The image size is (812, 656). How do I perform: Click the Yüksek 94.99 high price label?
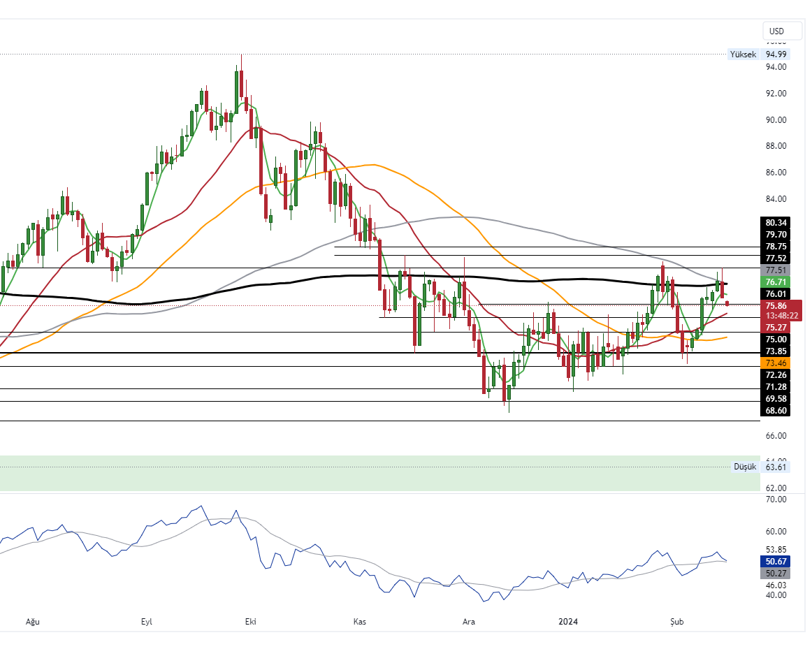coord(758,54)
